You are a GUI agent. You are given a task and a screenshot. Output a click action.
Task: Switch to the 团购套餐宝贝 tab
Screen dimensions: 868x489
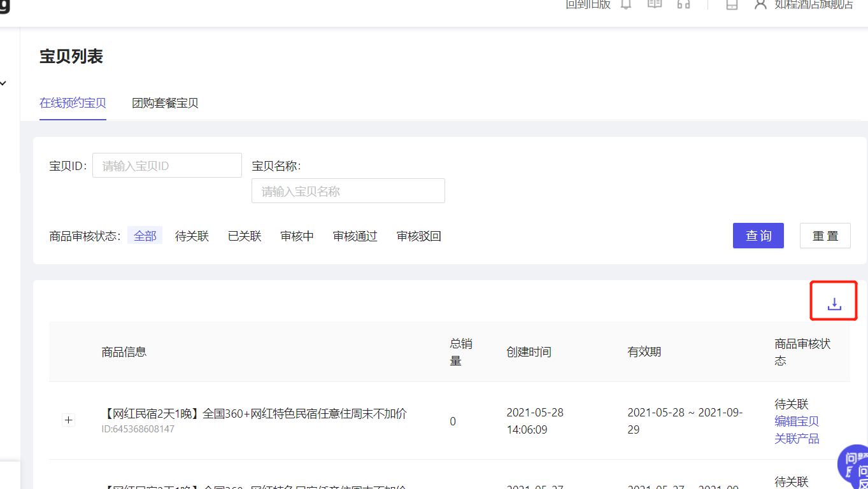tap(165, 103)
